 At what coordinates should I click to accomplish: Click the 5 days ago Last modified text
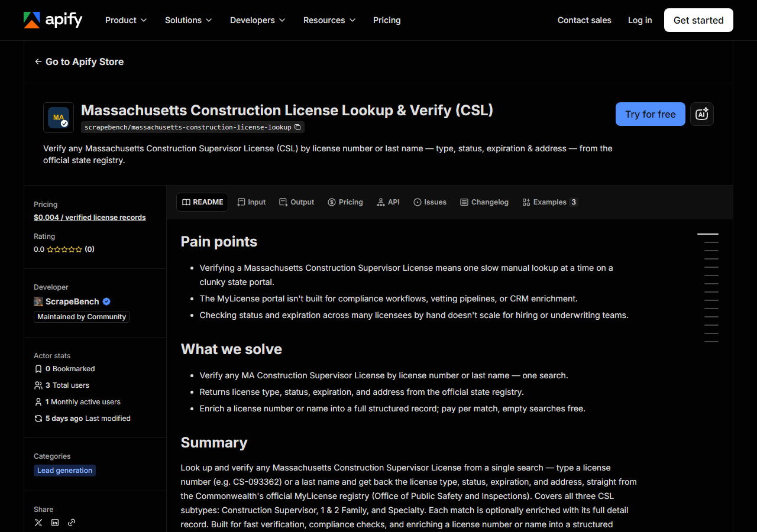tap(88, 419)
